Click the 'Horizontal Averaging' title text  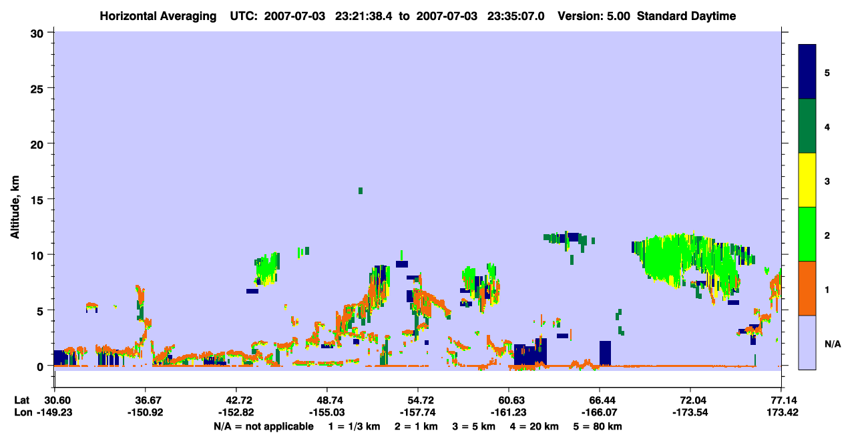pyautogui.click(x=157, y=16)
